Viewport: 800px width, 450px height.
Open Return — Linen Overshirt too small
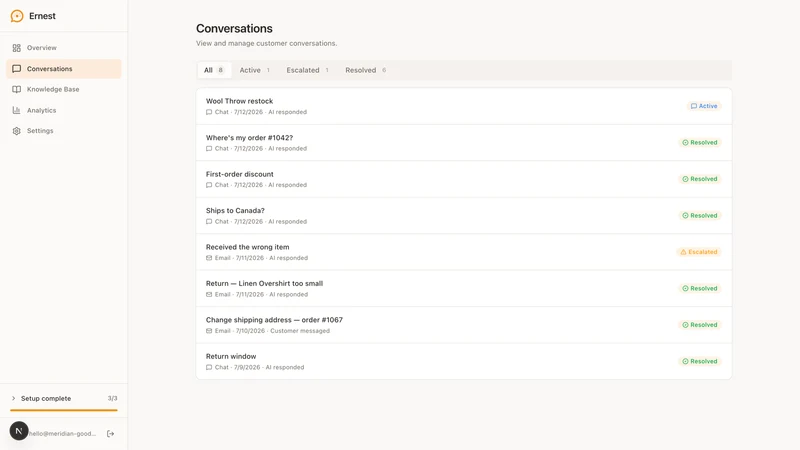pyautogui.click(x=464, y=289)
